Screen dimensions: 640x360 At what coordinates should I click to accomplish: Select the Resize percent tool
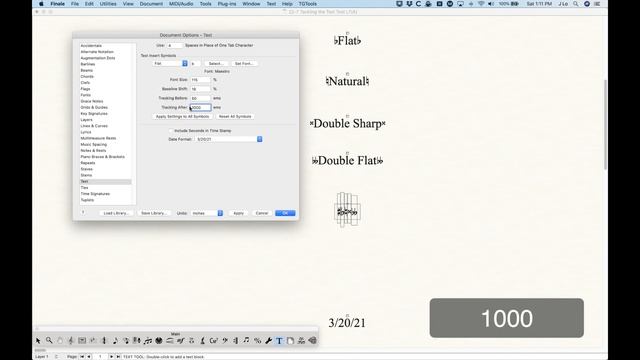coord(258,340)
